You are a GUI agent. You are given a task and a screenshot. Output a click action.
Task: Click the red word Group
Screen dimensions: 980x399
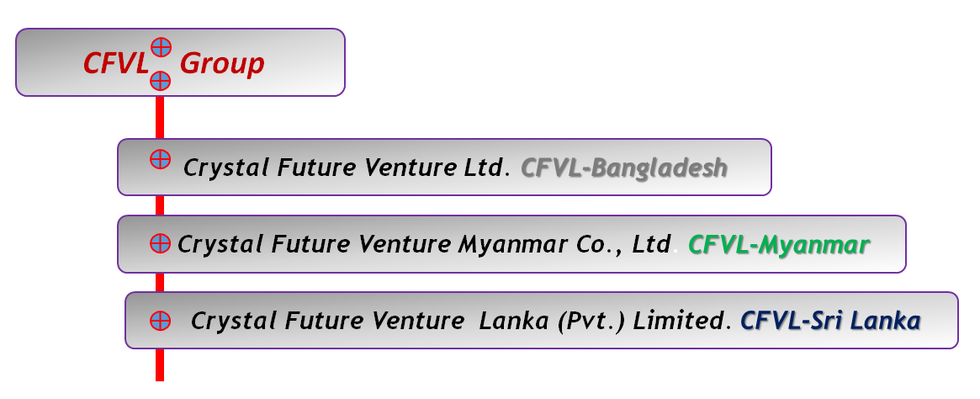222,65
